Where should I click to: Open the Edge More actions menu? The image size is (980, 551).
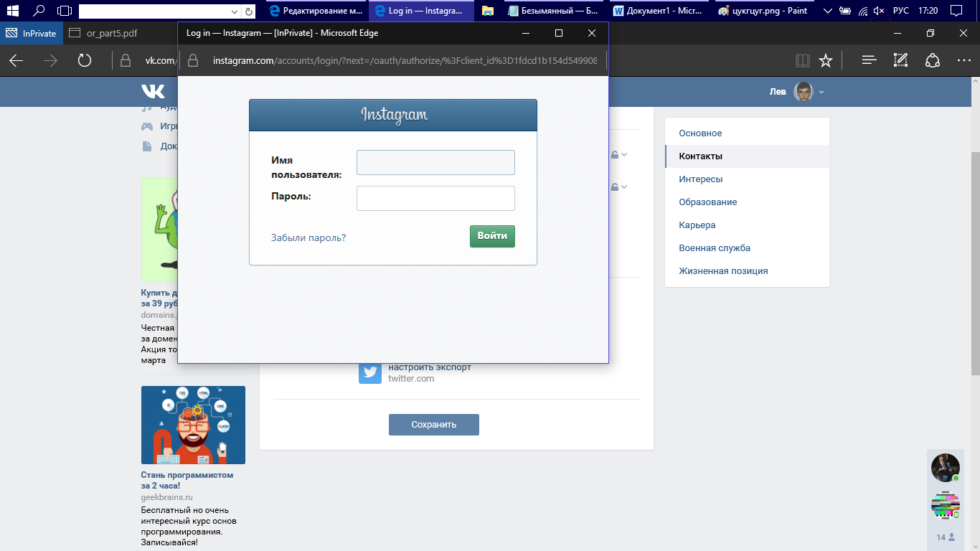click(x=963, y=61)
